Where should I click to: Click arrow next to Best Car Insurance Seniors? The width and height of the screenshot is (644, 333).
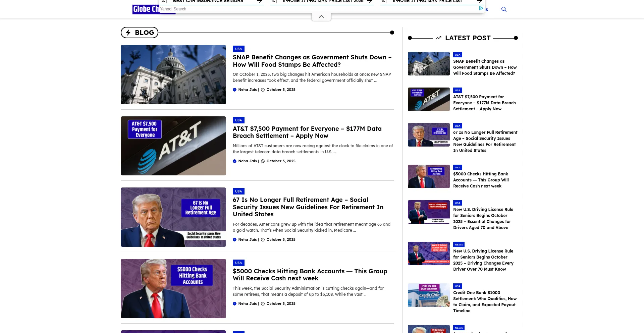tap(259, 1)
